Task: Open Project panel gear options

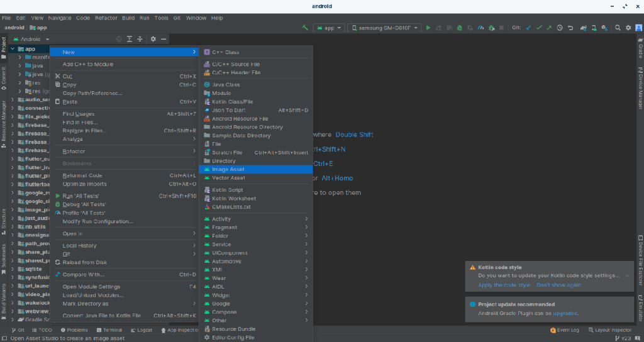Action: tap(153, 39)
